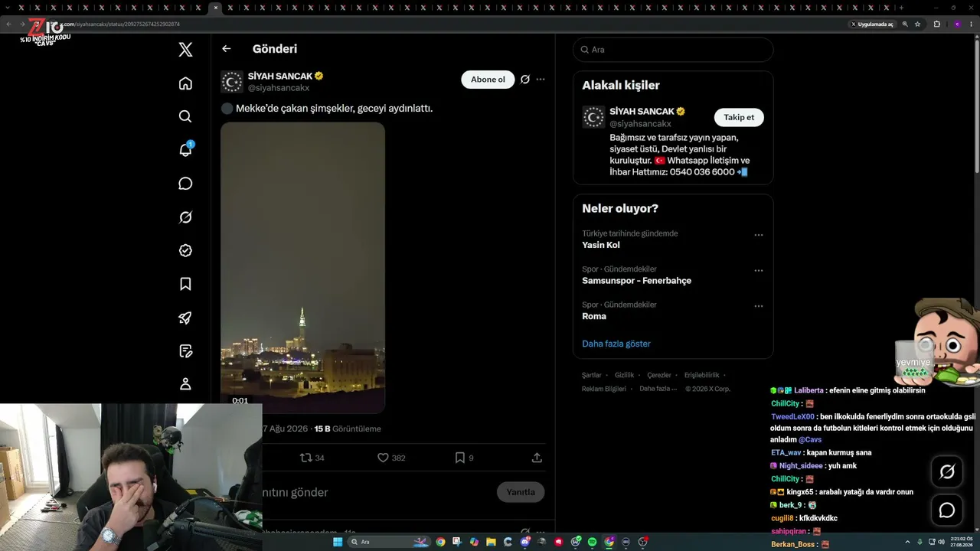Open Articles compose icon in sidebar
980x551 pixels.
pyautogui.click(x=185, y=351)
